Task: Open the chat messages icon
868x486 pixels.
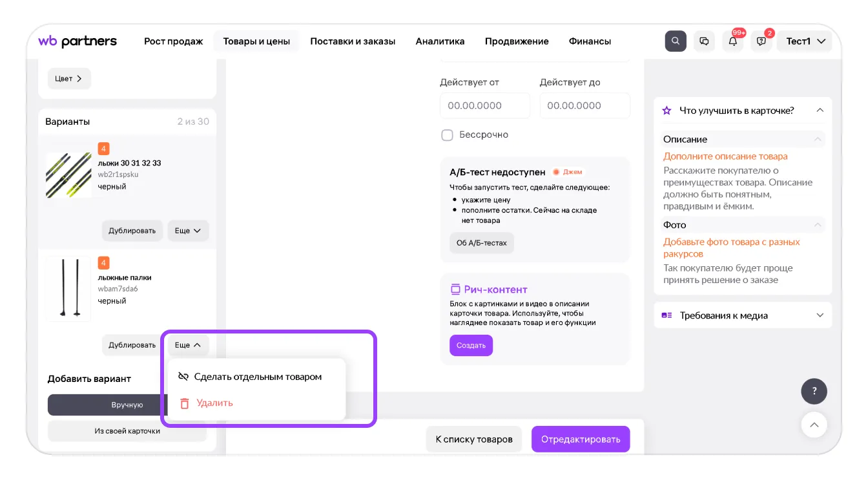Action: point(705,41)
